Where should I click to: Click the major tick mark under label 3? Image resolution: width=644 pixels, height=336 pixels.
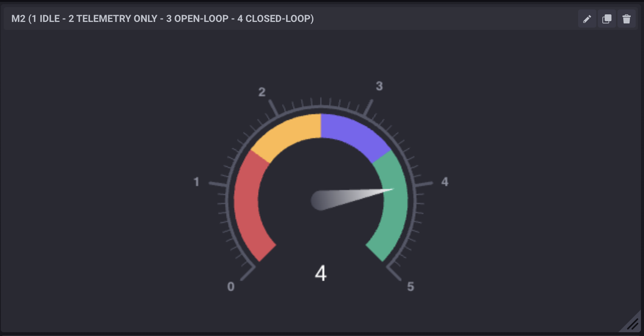click(368, 108)
